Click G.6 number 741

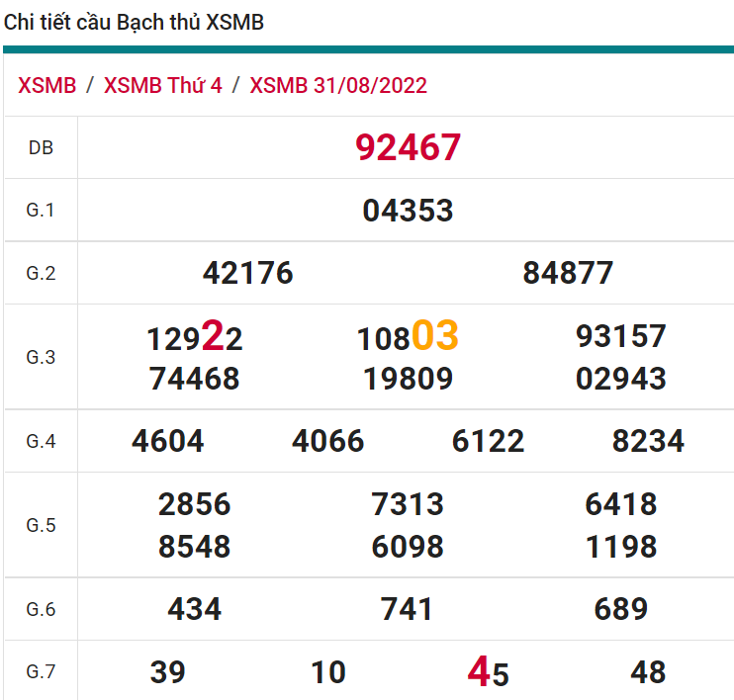408,609
